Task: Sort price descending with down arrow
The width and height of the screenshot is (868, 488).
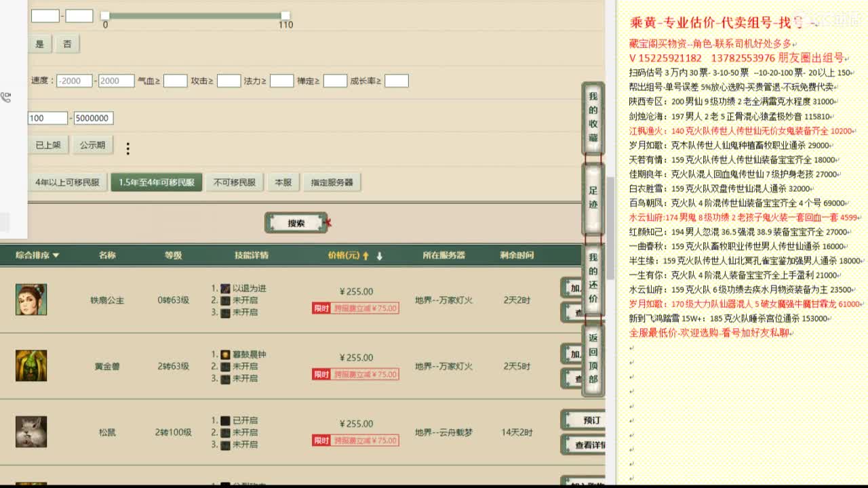Action: point(380,256)
